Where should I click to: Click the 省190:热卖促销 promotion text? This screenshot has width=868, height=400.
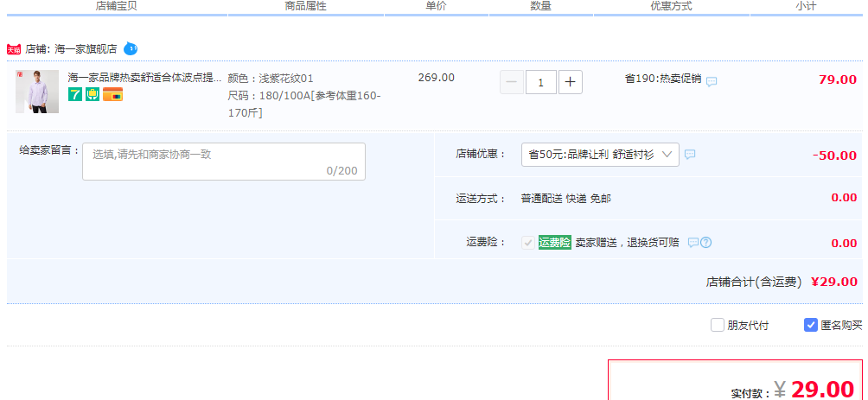tap(663, 79)
